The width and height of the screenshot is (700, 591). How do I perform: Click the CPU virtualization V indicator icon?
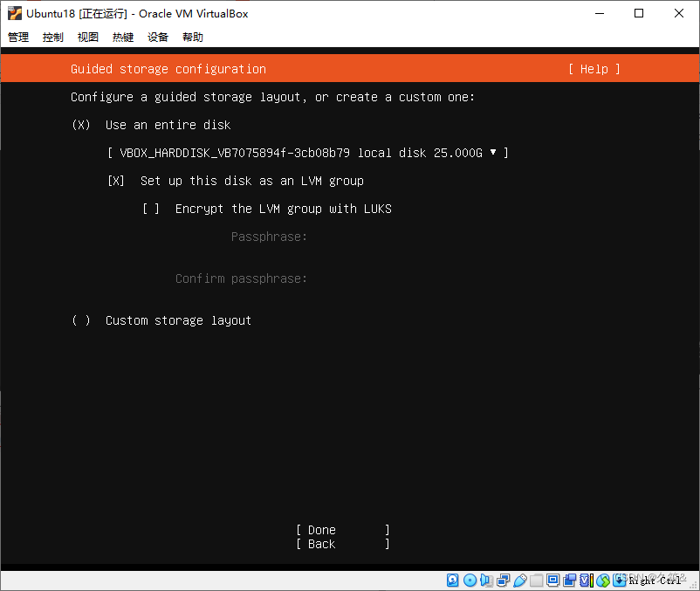click(x=587, y=580)
